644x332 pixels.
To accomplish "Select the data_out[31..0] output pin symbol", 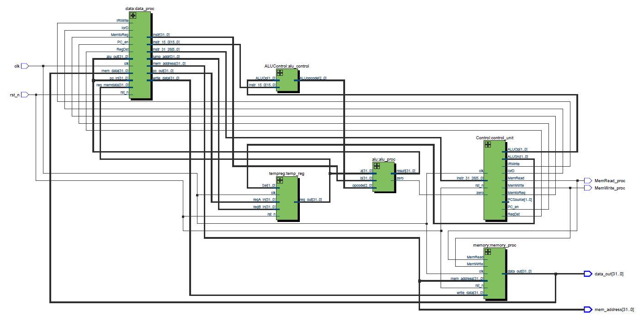I will tap(588, 274).
